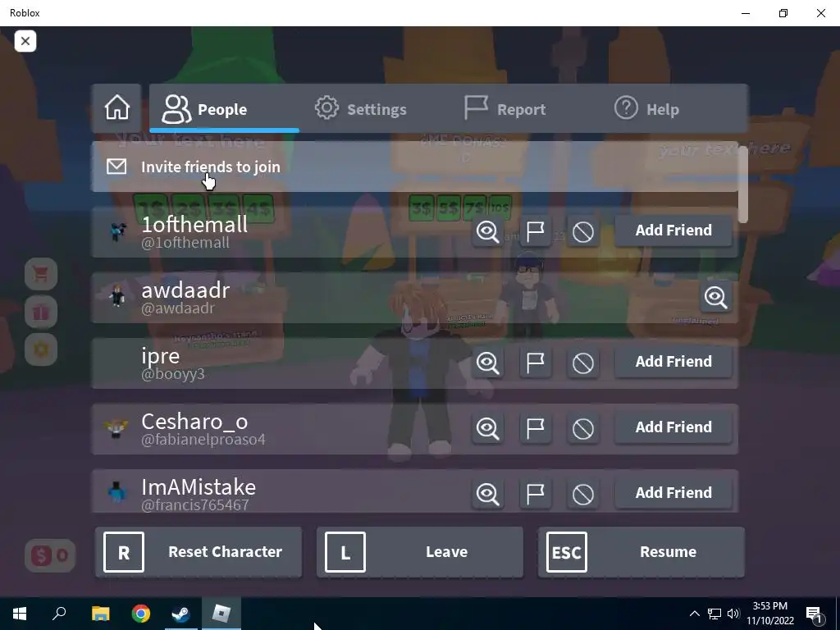This screenshot has width=840, height=630.
Task: Block player ipre
Action: (x=583, y=362)
